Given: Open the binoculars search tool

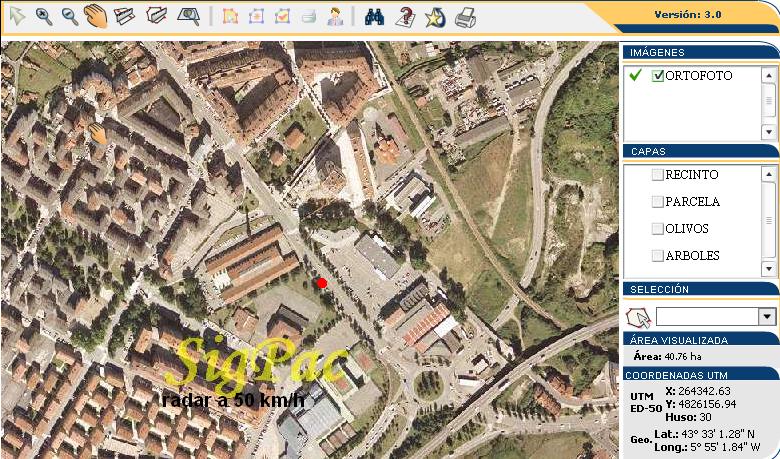Looking at the screenshot, I should click(x=375, y=16).
